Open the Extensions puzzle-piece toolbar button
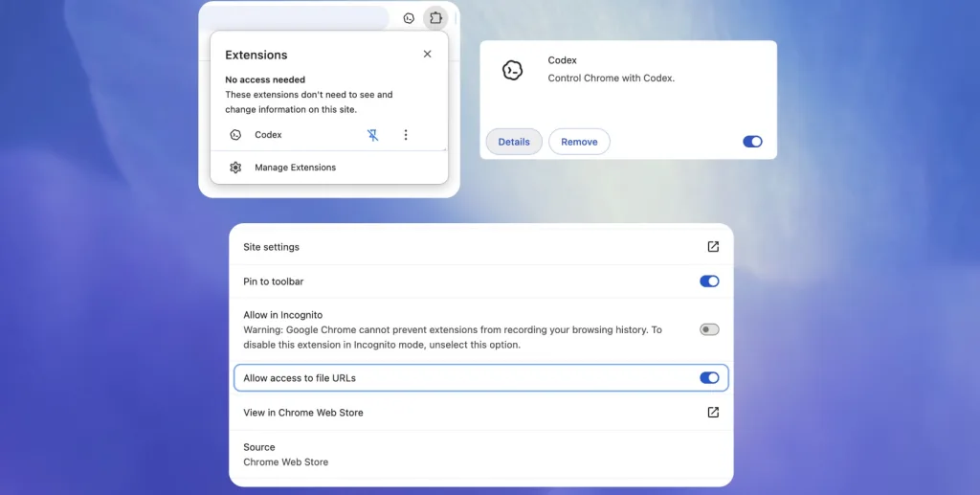This screenshot has width=980, height=495. pyautogui.click(x=435, y=18)
